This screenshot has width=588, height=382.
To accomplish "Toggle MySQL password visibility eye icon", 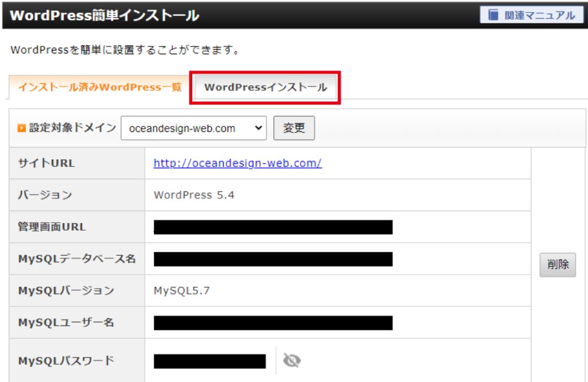I will tap(292, 361).
